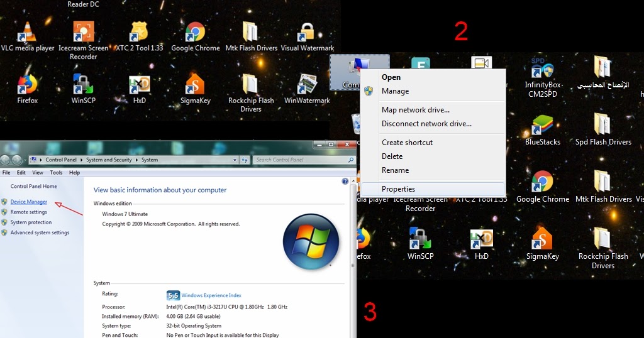Select Properties in the context menu
The height and width of the screenshot is (338, 644).
433,189
